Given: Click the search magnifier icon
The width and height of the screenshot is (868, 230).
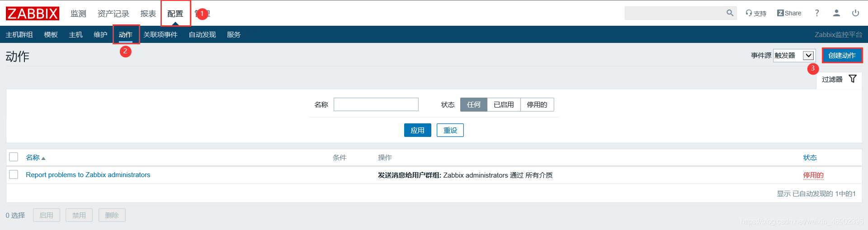Looking at the screenshot, I should [x=730, y=13].
